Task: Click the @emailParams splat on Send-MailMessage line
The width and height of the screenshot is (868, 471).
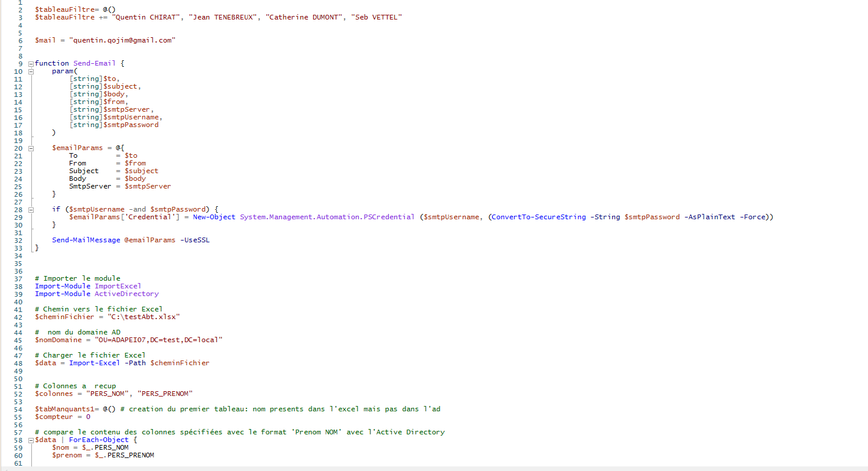Action: 150,240
